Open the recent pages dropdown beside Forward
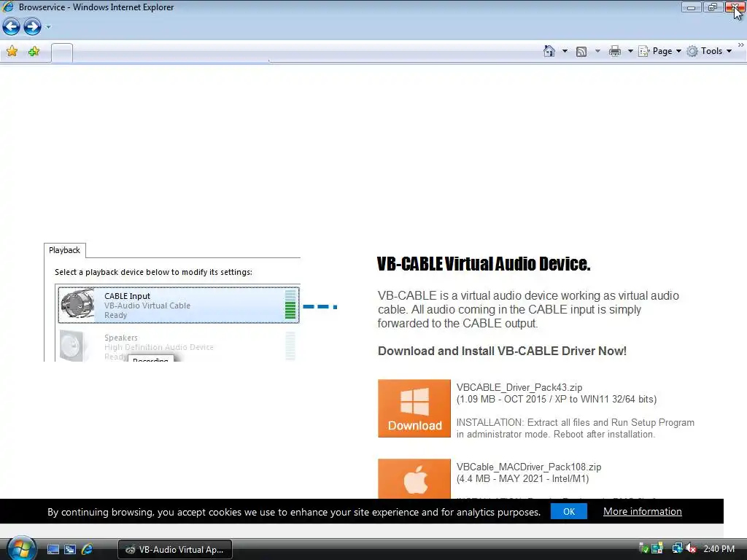This screenshot has height=560, width=747. click(48, 27)
